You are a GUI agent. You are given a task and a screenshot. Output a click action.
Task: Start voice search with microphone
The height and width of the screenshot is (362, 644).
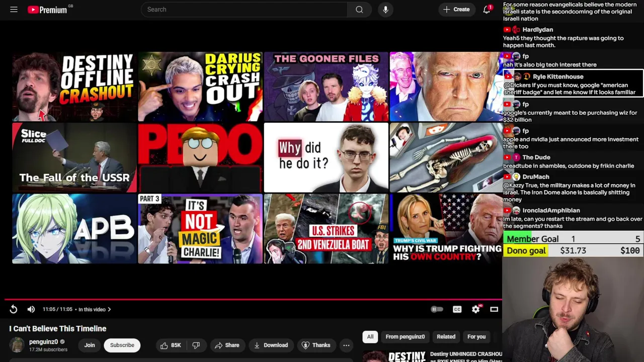coord(385,10)
